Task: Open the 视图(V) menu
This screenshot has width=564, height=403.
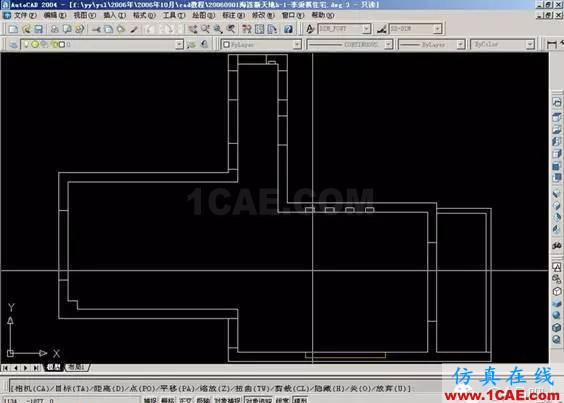Action: tap(85, 15)
